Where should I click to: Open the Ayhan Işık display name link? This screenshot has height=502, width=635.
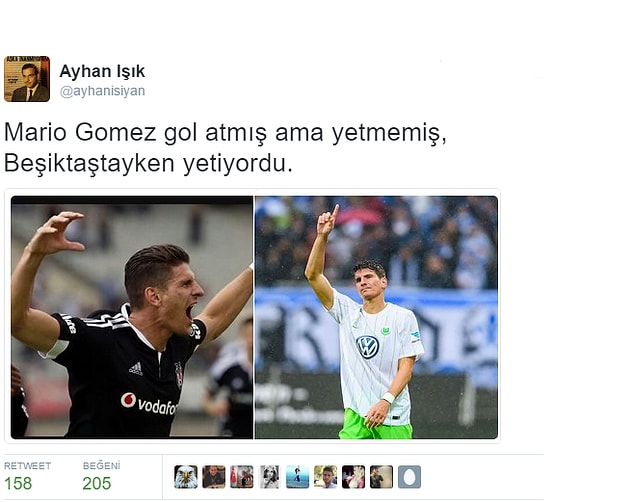point(102,72)
